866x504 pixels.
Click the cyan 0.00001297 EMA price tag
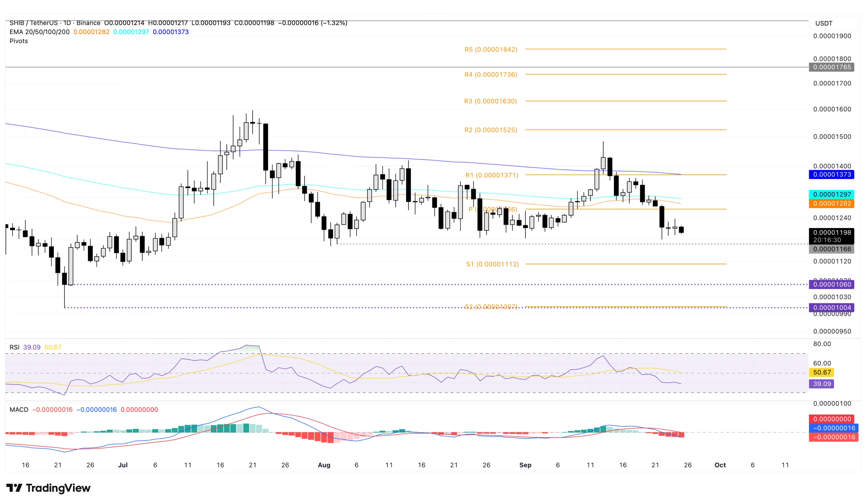pos(831,194)
